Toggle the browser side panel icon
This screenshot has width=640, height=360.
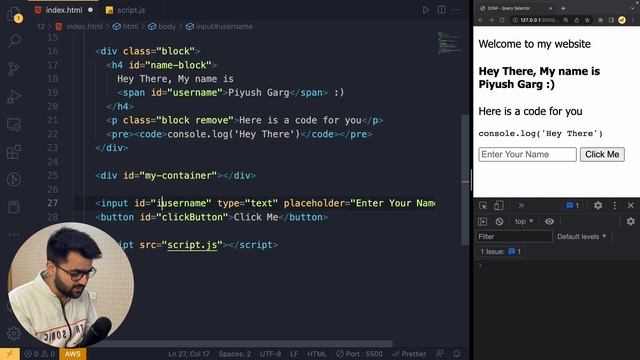point(611,20)
